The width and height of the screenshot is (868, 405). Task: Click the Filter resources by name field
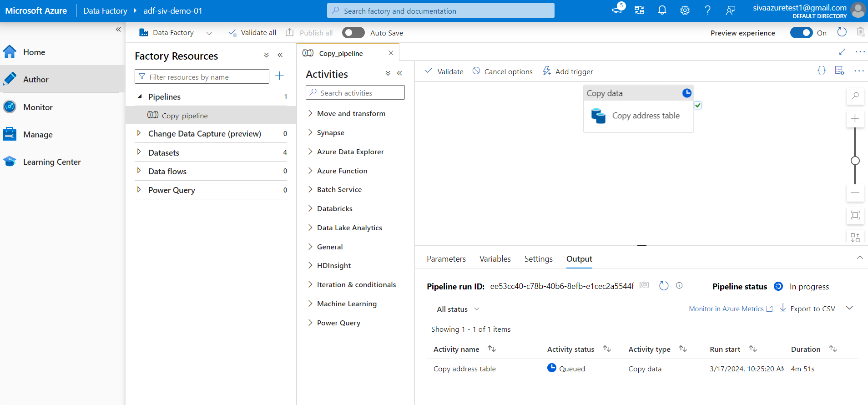coord(202,76)
